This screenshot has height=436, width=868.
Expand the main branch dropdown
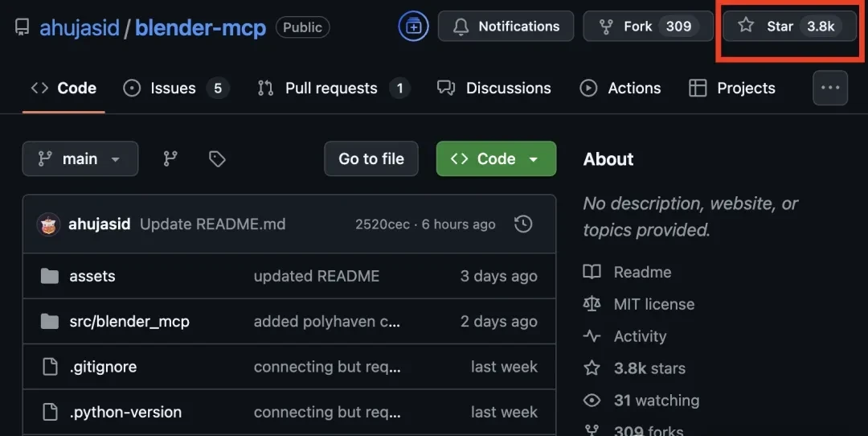80,159
